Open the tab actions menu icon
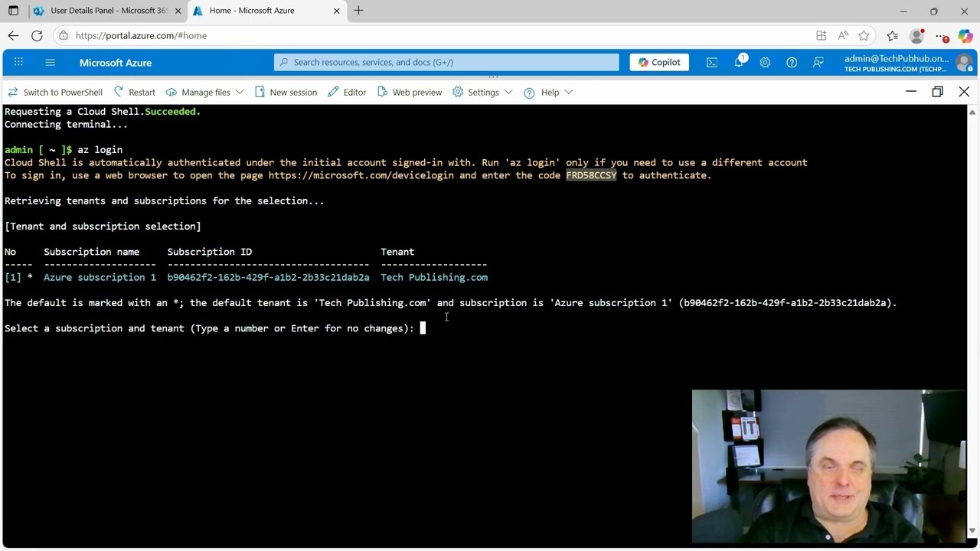The width and height of the screenshot is (980, 551). point(13,11)
